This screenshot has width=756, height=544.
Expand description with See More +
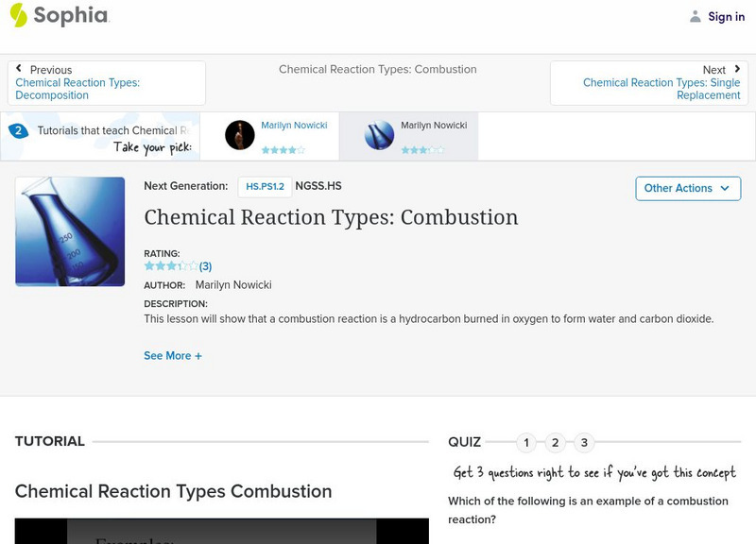coord(173,356)
